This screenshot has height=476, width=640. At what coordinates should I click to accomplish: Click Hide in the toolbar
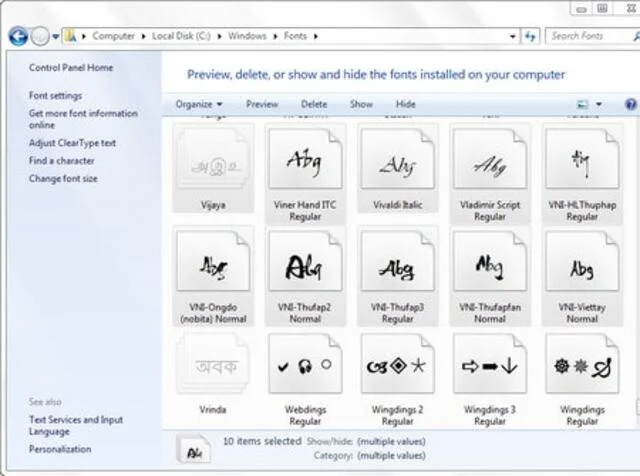[x=406, y=104]
